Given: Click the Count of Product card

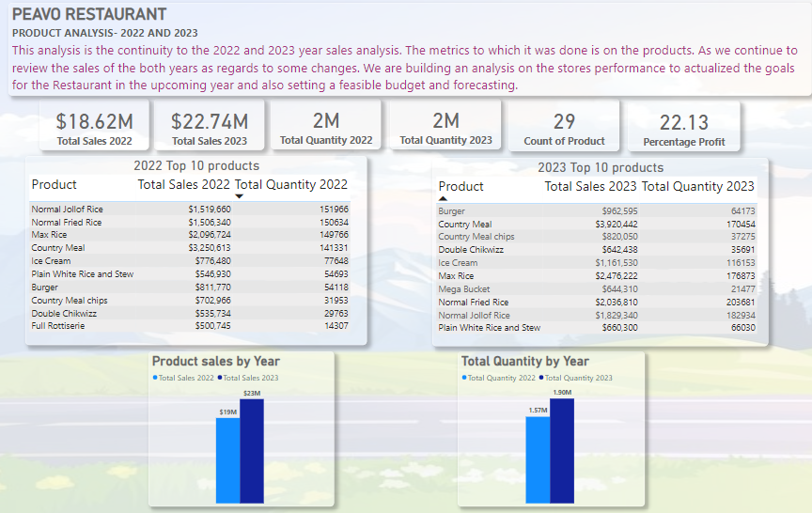Looking at the screenshot, I should [x=564, y=125].
